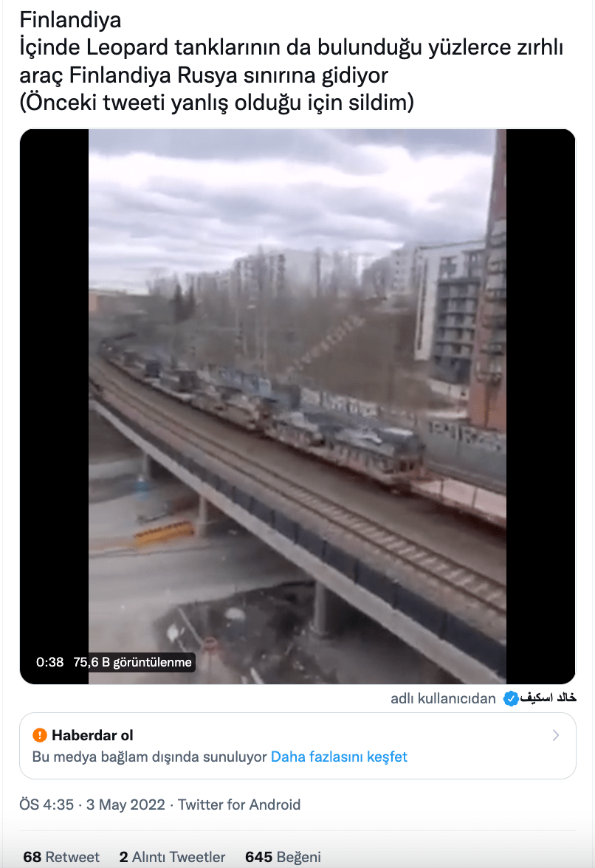Image resolution: width=595 pixels, height=868 pixels.
Task: Click the ÖS 4:35 · 3 May 2022 timestamp
Action: pos(92,805)
